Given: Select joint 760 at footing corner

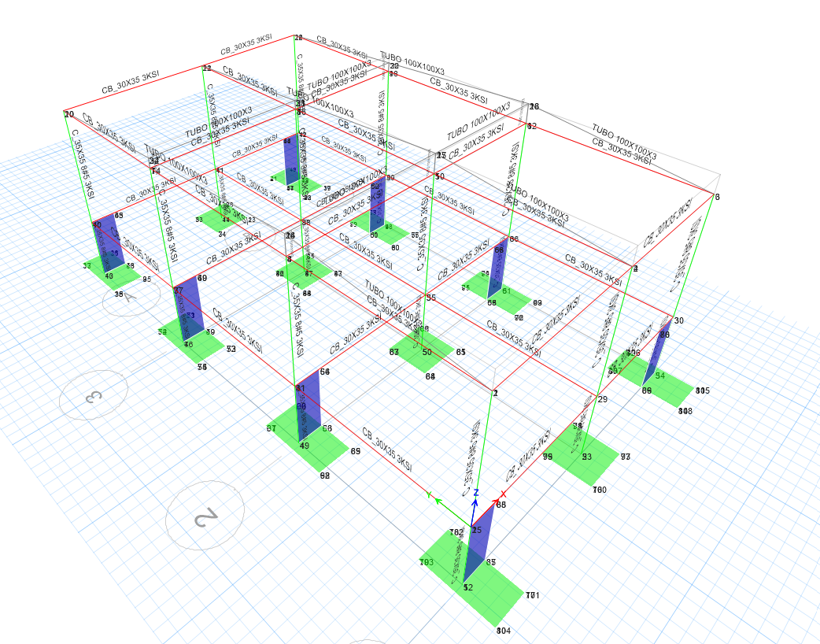Looking at the screenshot, I should [600, 490].
